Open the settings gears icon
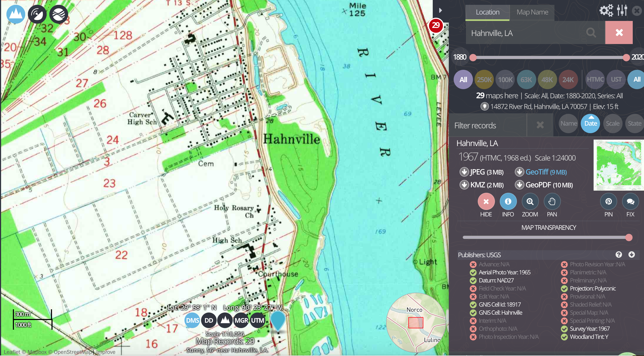Screen dimensions: 644x356 tap(606, 10)
